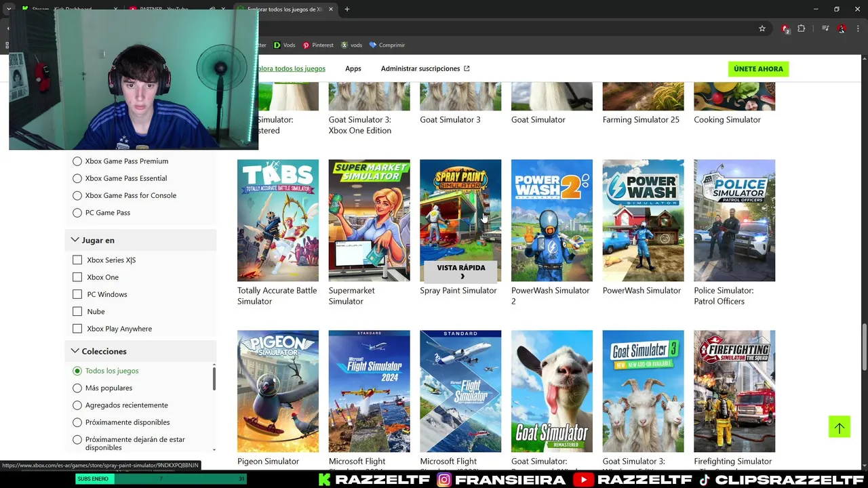Select Próximamente disponibles radio option
The height and width of the screenshot is (488, 868).
77,422
